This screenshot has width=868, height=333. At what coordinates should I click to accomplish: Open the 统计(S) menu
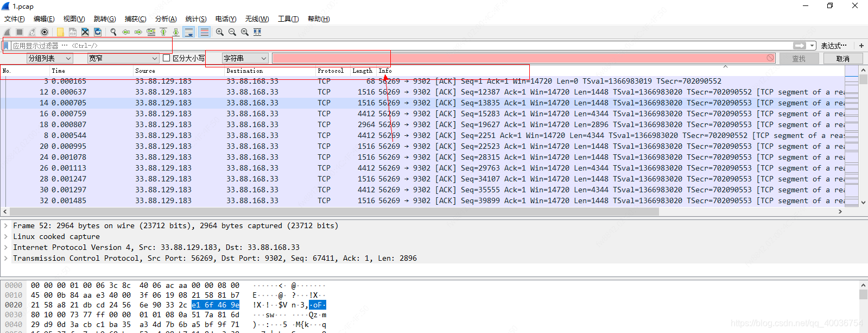[196, 19]
